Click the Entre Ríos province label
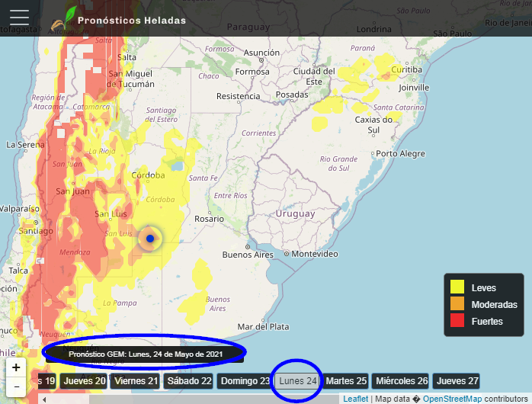This screenshot has height=404, width=532. (x=230, y=196)
